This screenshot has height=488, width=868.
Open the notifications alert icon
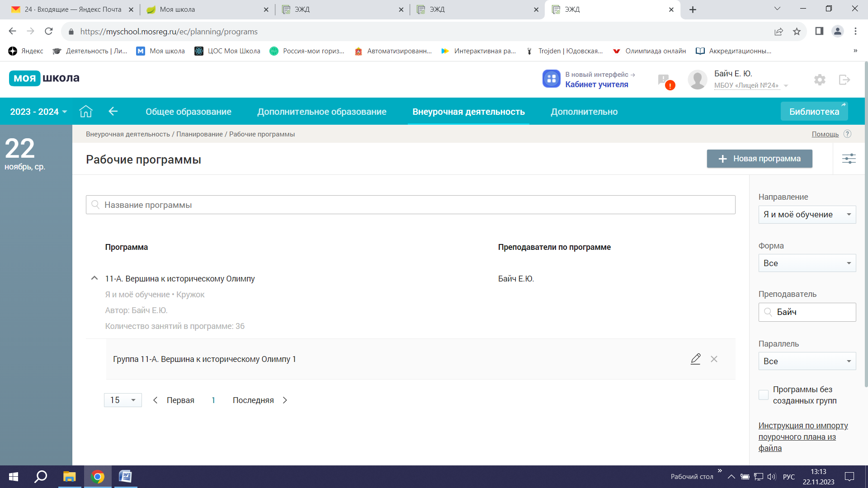point(665,81)
